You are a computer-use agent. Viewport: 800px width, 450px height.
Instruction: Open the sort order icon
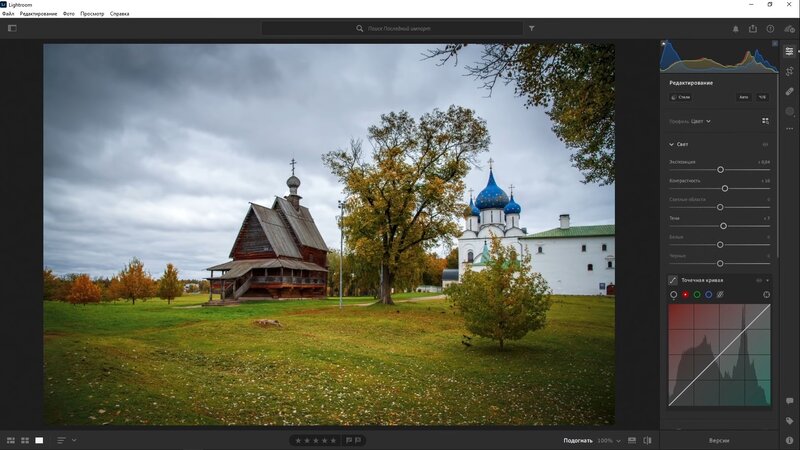(x=61, y=440)
